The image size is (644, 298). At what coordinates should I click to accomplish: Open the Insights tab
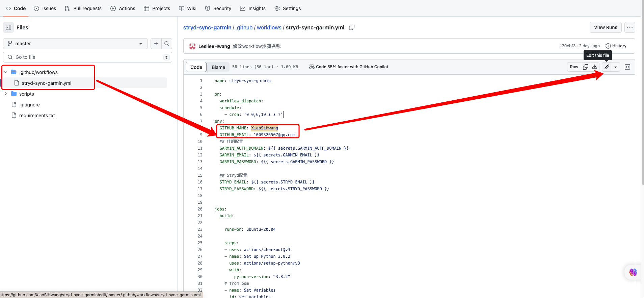[253, 8]
